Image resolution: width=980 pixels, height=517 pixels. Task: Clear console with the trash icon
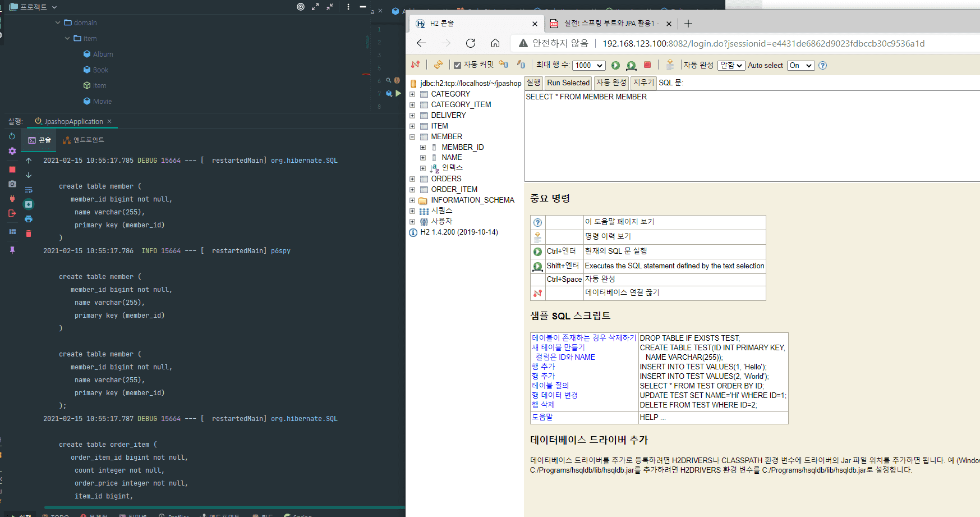point(29,234)
